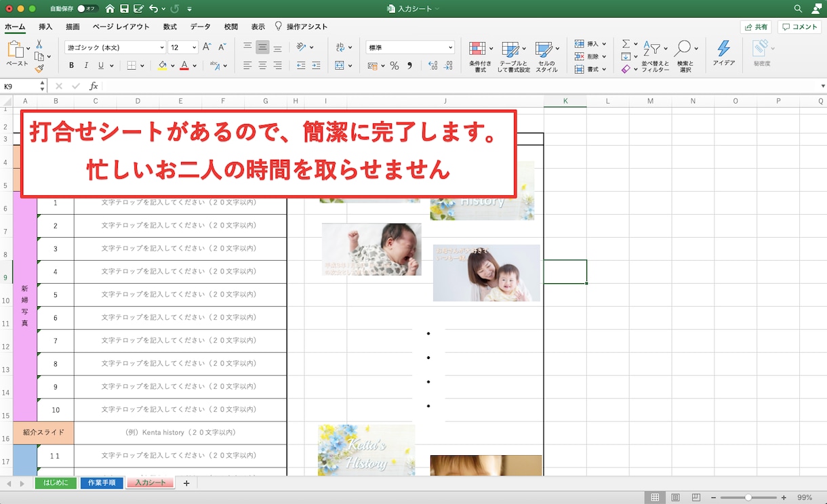
Task: Expand the merge cells dropdown arrow
Action: coord(350,66)
